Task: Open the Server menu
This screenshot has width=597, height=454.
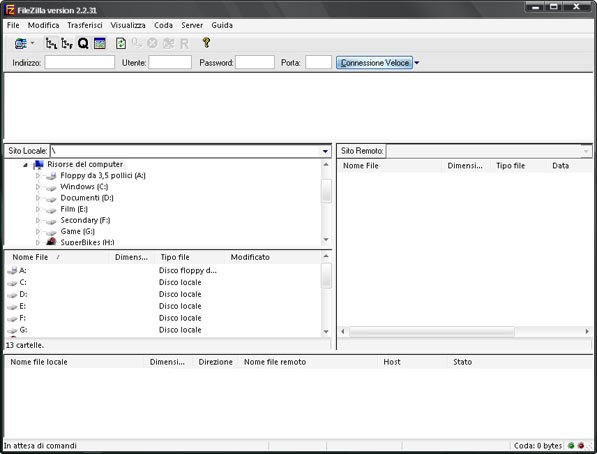Action: 192,25
